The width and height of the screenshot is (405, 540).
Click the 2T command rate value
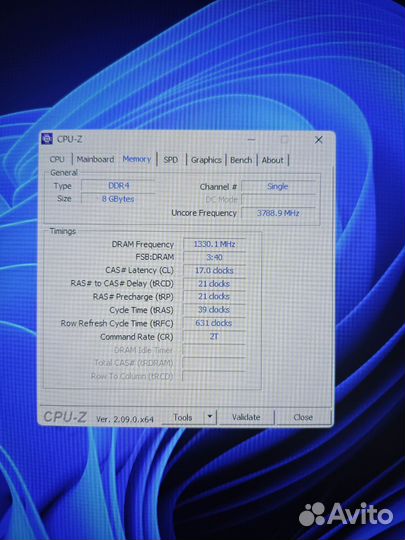[215, 336]
